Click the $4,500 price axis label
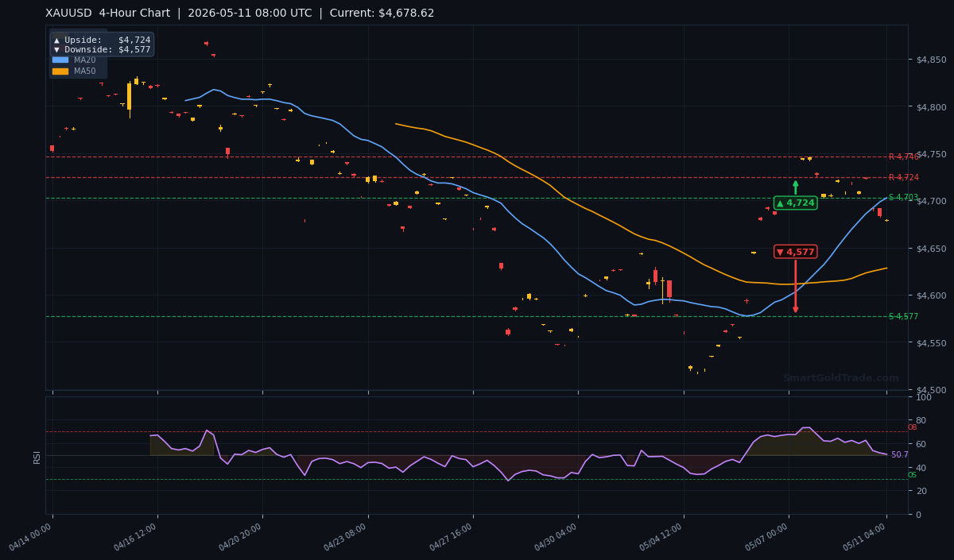This screenshot has width=954, height=560. pos(931,391)
